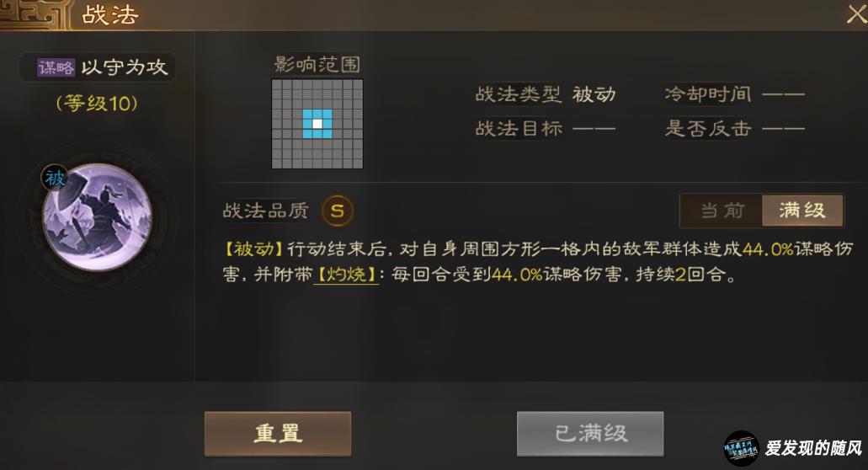868x470 pixels.
Task: Click the 是否反击 counterattack field
Action: pos(735,129)
